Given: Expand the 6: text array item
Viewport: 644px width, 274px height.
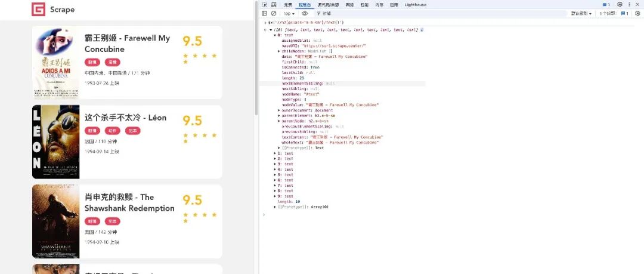Looking at the screenshot, I should pos(275,180).
